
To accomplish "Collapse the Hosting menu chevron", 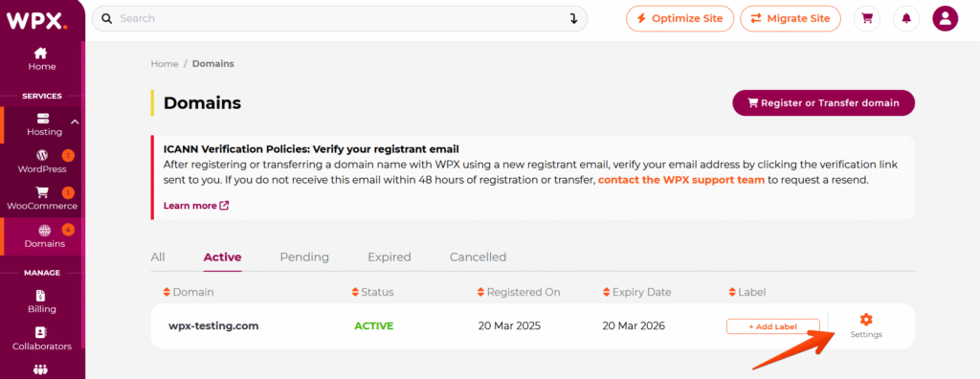I will pos(75,122).
